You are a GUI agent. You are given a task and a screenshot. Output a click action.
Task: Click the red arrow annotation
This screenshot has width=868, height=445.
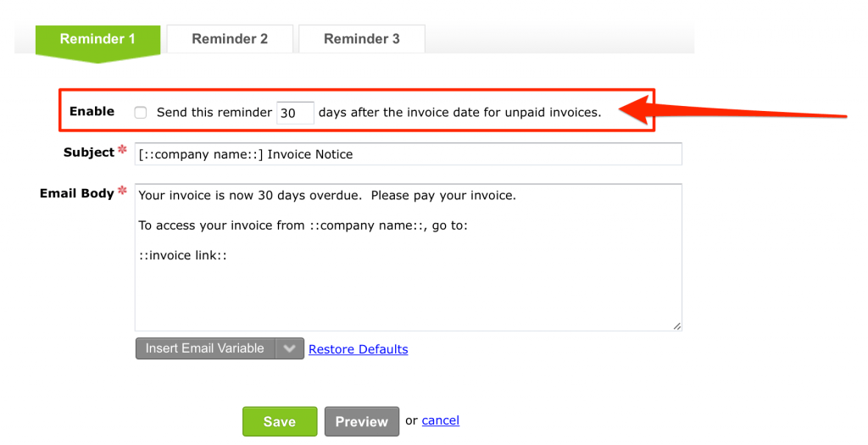tap(732, 110)
